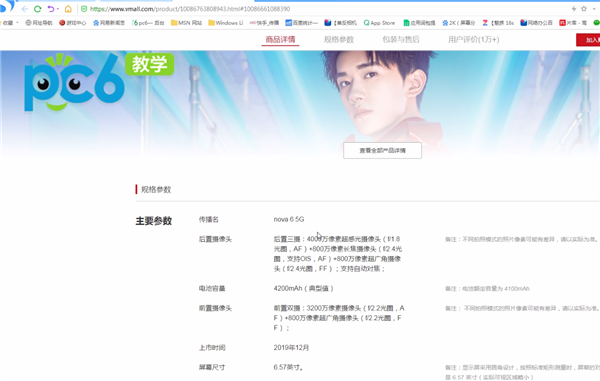Click the purple undo/restore icon
This screenshot has width=600, height=381.
pyautogui.click(x=51, y=9)
